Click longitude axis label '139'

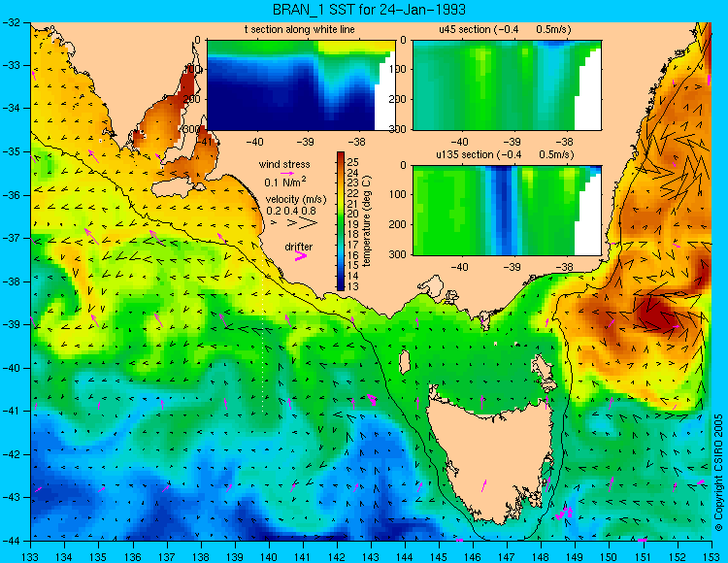(x=235, y=556)
